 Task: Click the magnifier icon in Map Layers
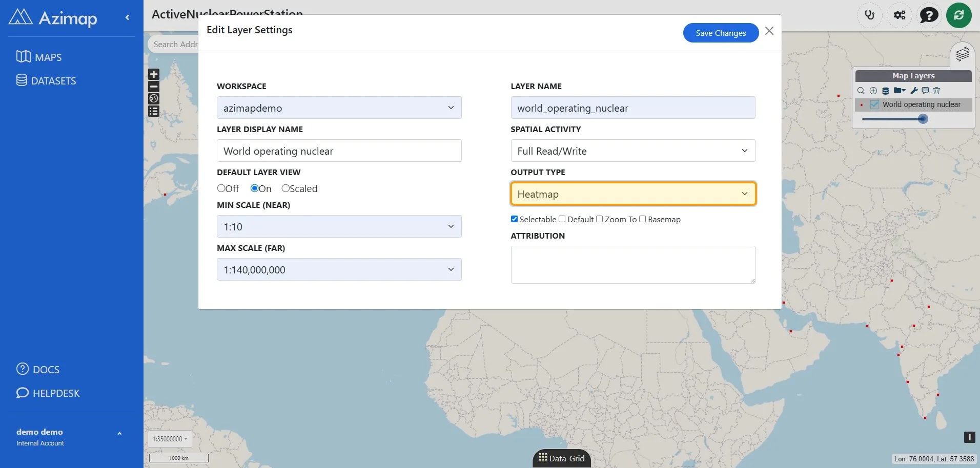point(861,91)
